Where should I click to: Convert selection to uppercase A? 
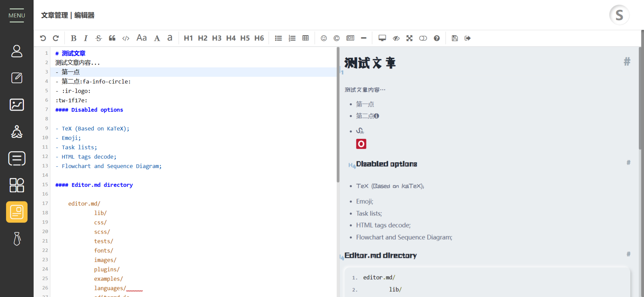[157, 38]
